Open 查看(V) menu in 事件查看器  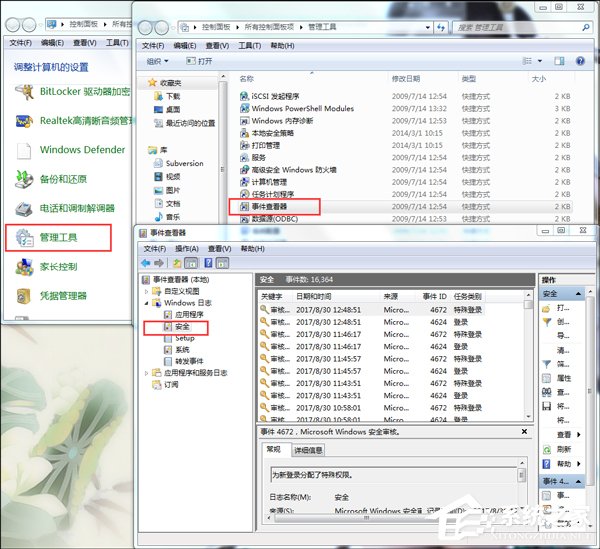(219, 249)
